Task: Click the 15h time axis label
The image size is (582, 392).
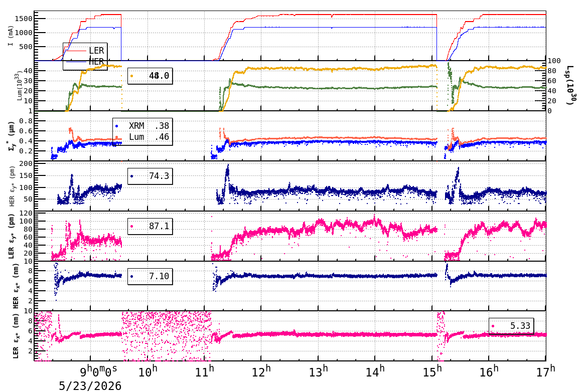Action: click(x=432, y=371)
